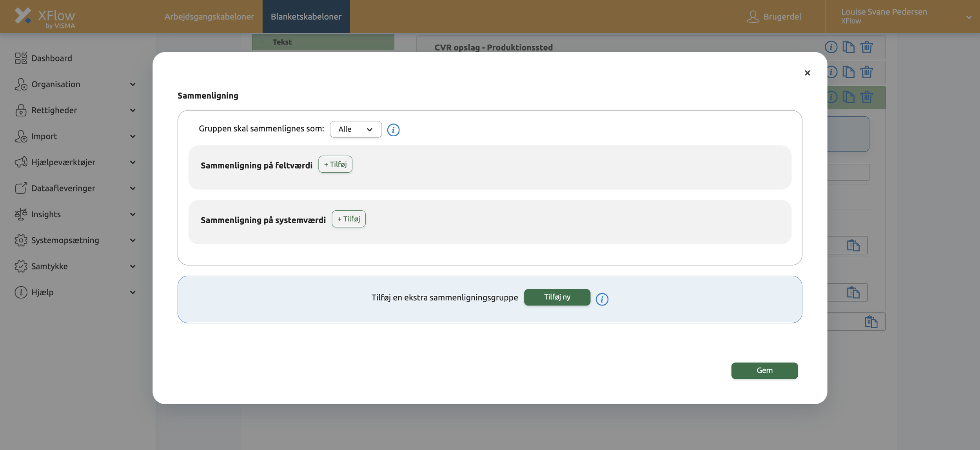Save the comparison with Gem

point(764,370)
